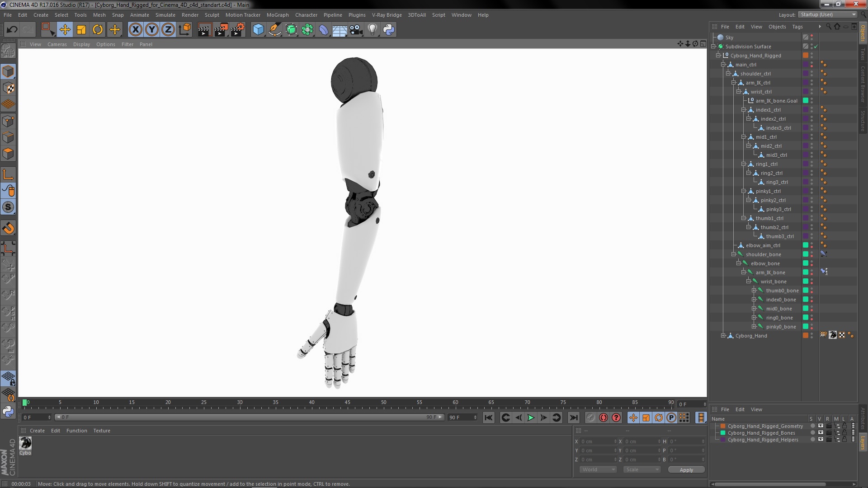Switch to Edges mode
Viewport: 868px width, 488px height.
[x=8, y=137]
